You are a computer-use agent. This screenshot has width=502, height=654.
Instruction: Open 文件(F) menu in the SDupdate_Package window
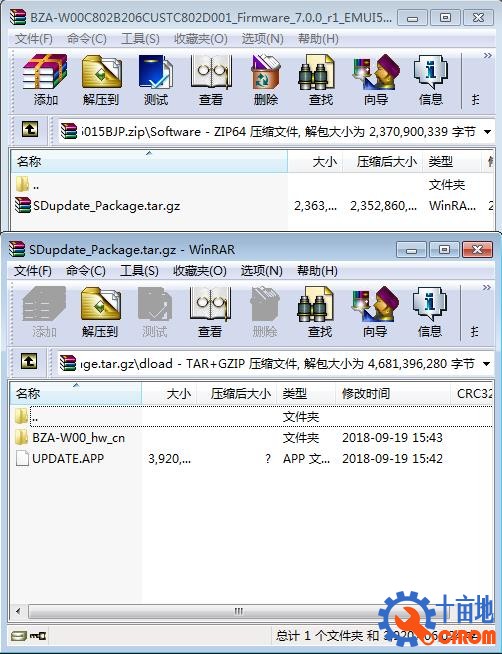point(33,271)
